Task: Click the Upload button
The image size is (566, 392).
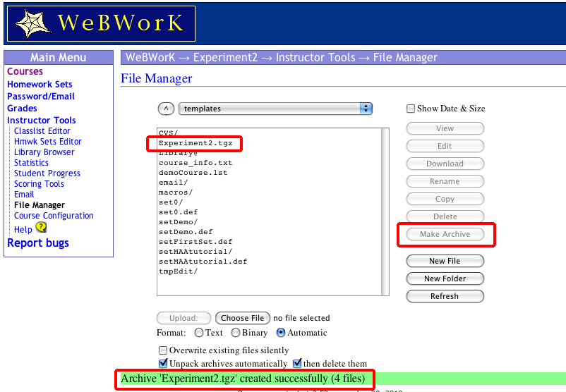Action: click(183, 318)
